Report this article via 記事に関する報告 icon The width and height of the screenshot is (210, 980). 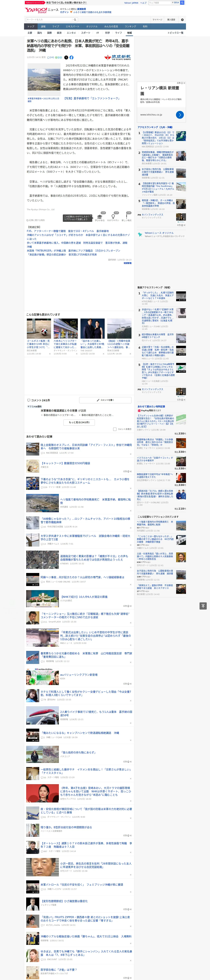(x=36, y=220)
